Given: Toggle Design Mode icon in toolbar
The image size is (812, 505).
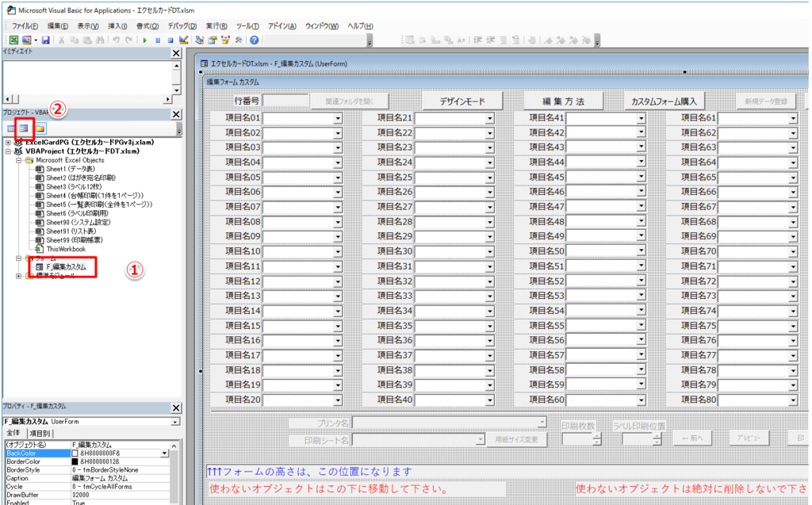Looking at the screenshot, I should [x=184, y=40].
